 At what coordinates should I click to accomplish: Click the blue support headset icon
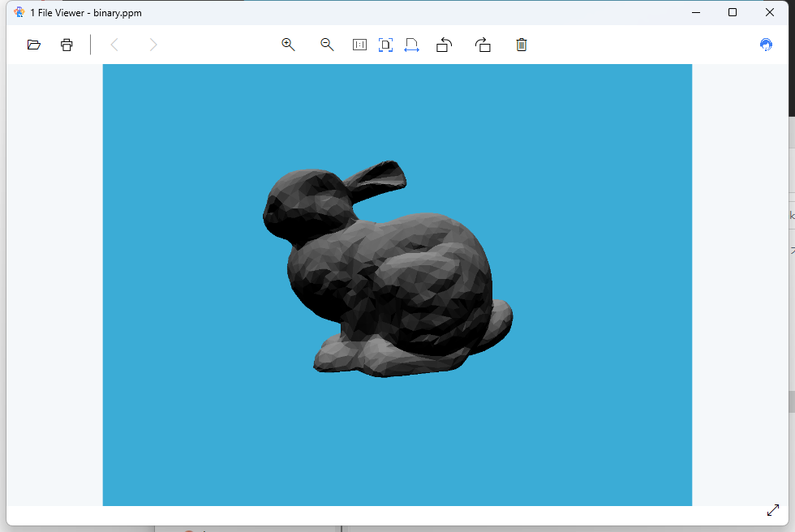tap(766, 45)
